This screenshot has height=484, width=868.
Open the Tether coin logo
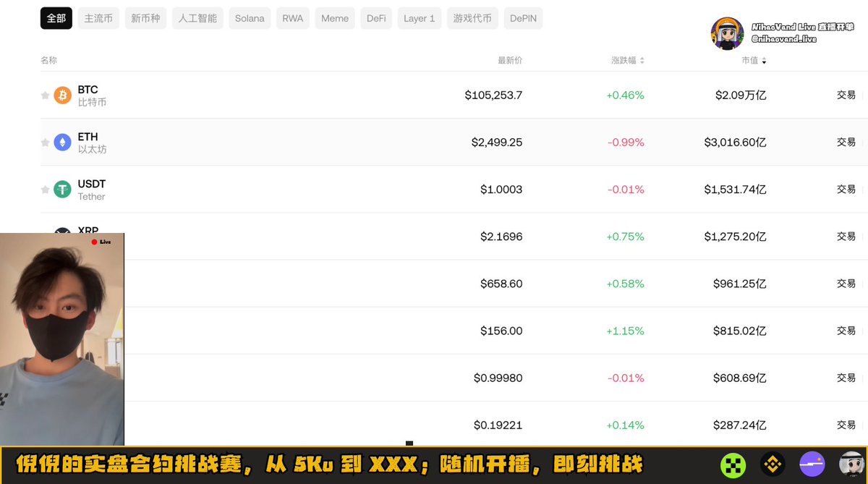point(63,189)
